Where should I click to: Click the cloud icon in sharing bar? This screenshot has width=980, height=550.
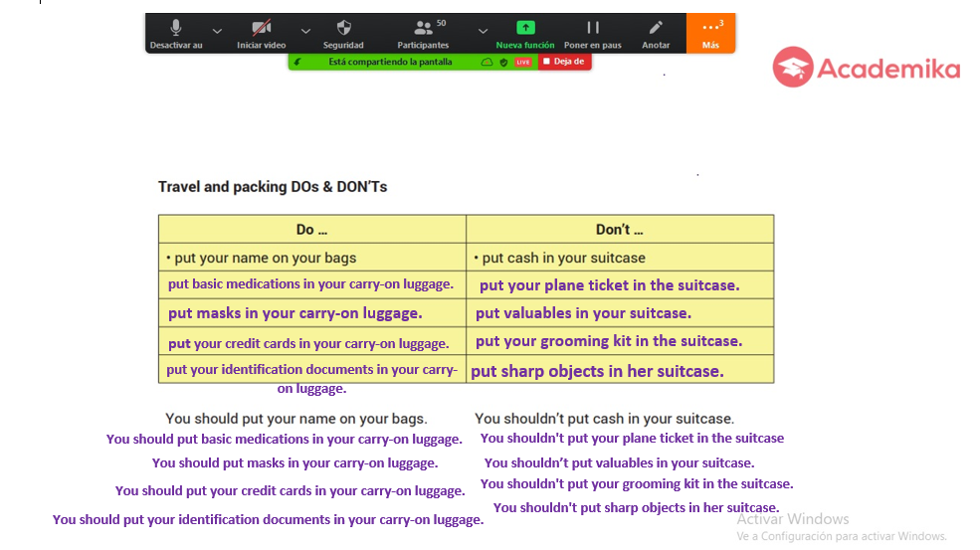tap(487, 62)
